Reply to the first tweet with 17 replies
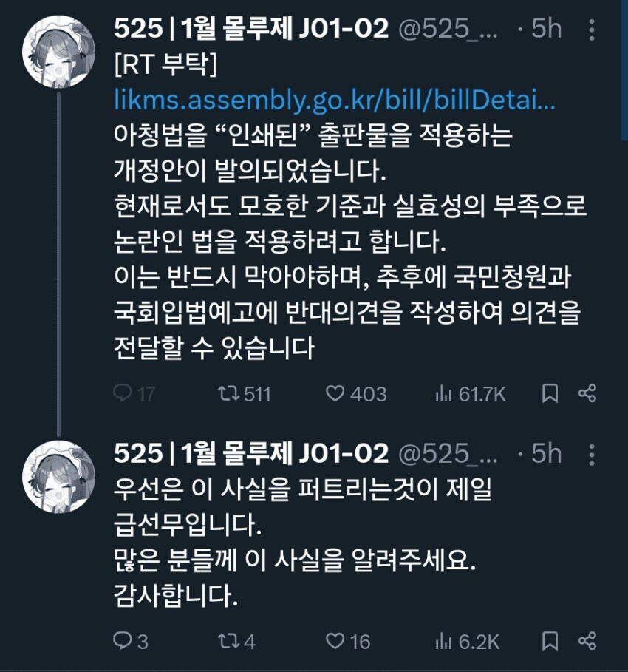 pos(134,394)
